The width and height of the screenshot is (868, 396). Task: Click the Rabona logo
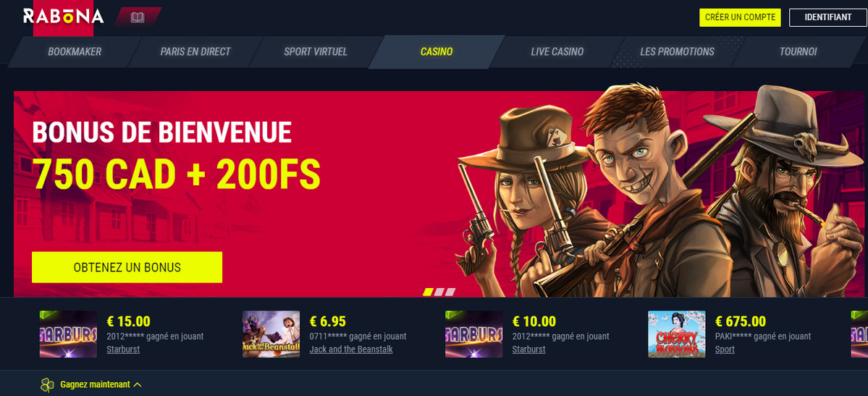[63, 17]
